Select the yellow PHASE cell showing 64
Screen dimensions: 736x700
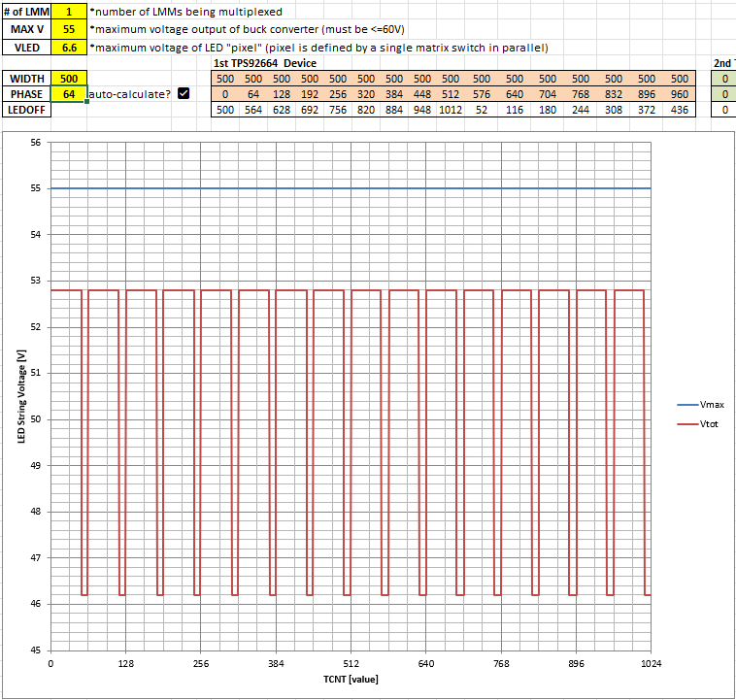(x=69, y=94)
